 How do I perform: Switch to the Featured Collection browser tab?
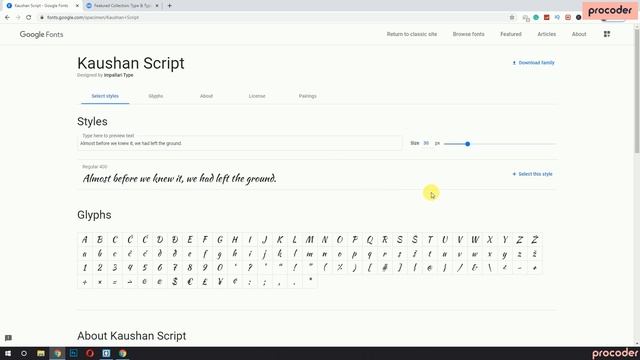pos(122,6)
